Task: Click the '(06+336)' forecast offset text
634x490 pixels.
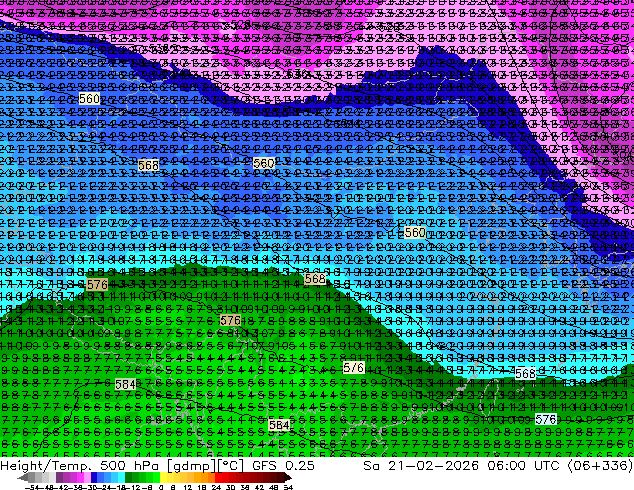Action: coord(600,465)
